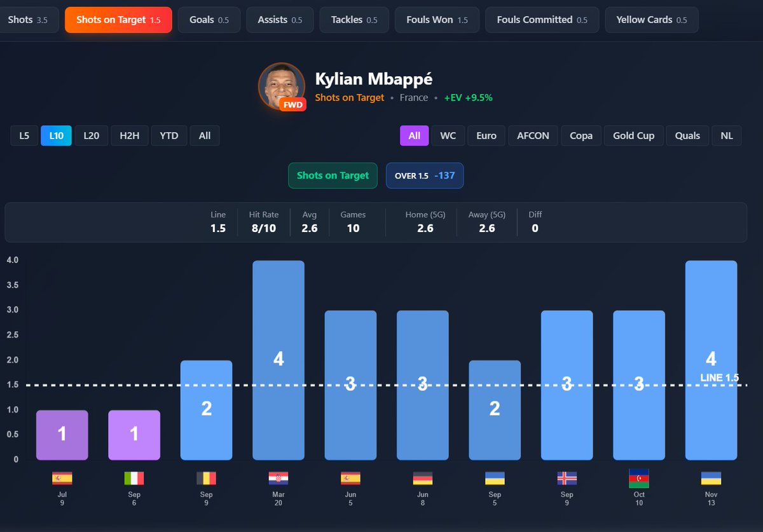Click the +EV +9.5% text
The height and width of the screenshot is (532, 763).
[469, 98]
